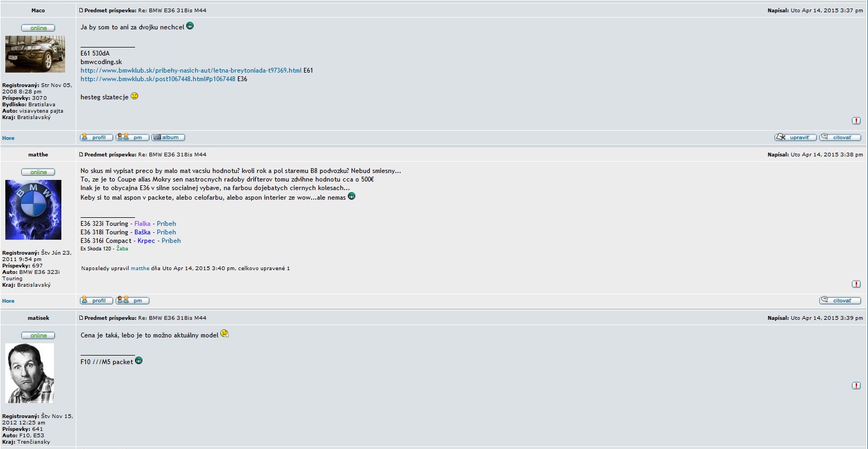Open matisek's avatar image

coord(29,373)
